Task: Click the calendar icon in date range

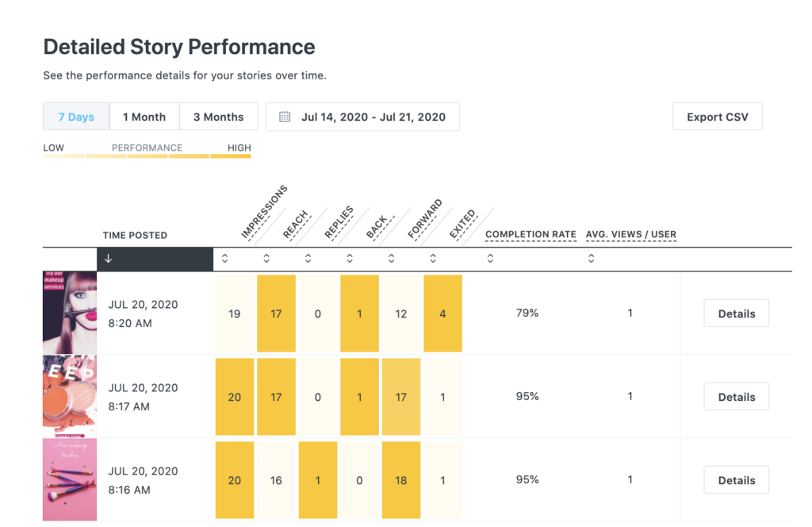Action: click(x=285, y=117)
